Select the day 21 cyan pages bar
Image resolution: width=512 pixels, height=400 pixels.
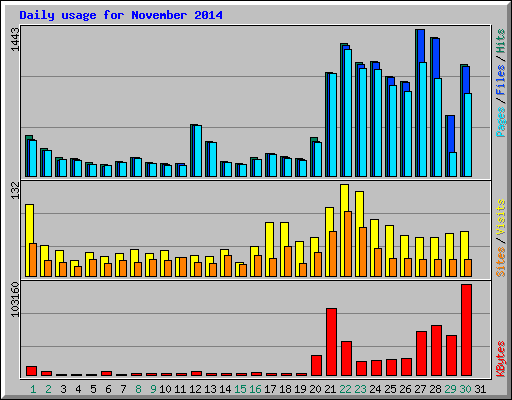[x=333, y=125]
